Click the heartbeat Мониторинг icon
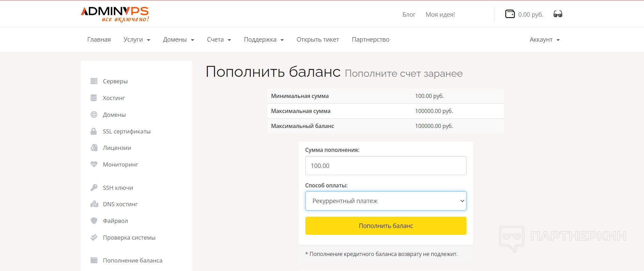Viewport: 644px width, 271px height. click(94, 164)
